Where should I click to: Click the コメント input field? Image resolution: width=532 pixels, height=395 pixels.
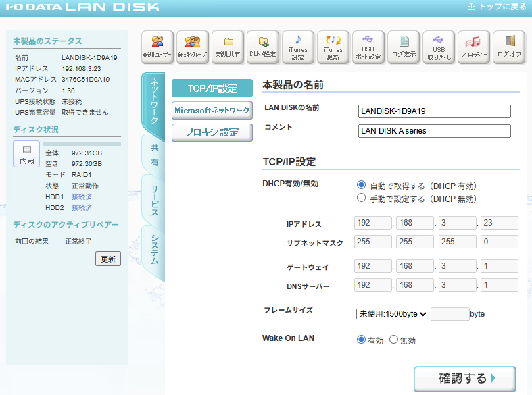[434, 131]
